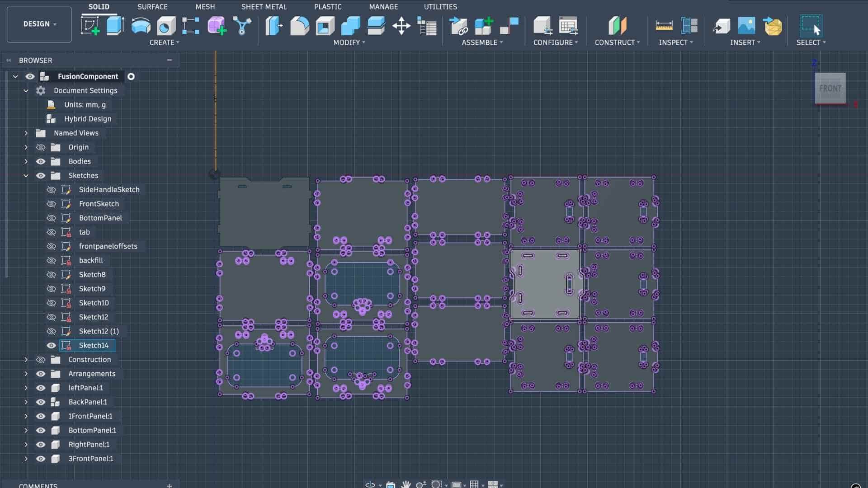868x488 pixels.
Task: Select the Extrude tool icon
Action: coord(115,26)
